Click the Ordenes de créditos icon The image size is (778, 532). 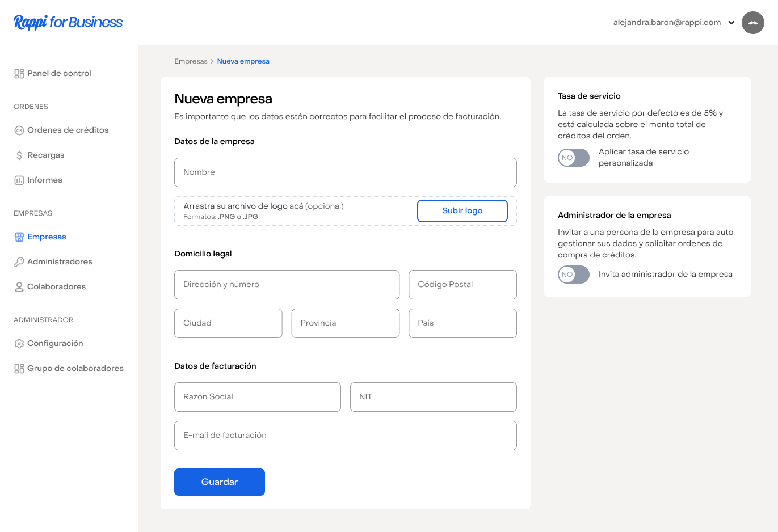click(19, 130)
